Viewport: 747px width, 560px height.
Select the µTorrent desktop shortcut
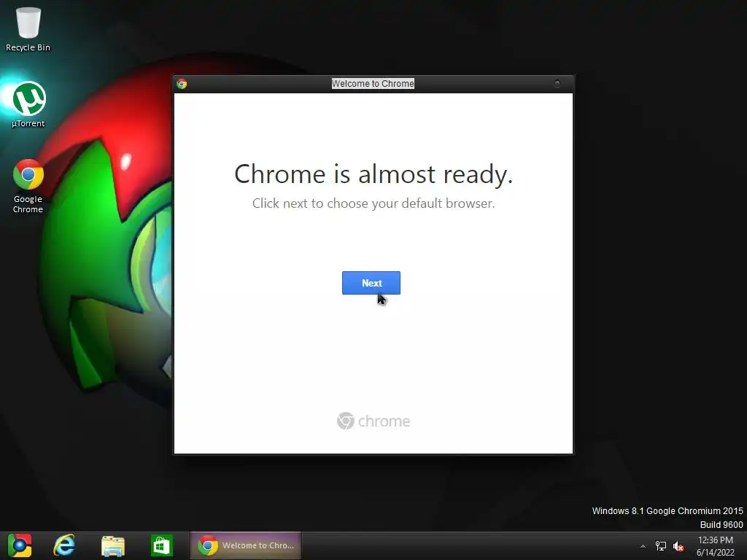pos(28,105)
